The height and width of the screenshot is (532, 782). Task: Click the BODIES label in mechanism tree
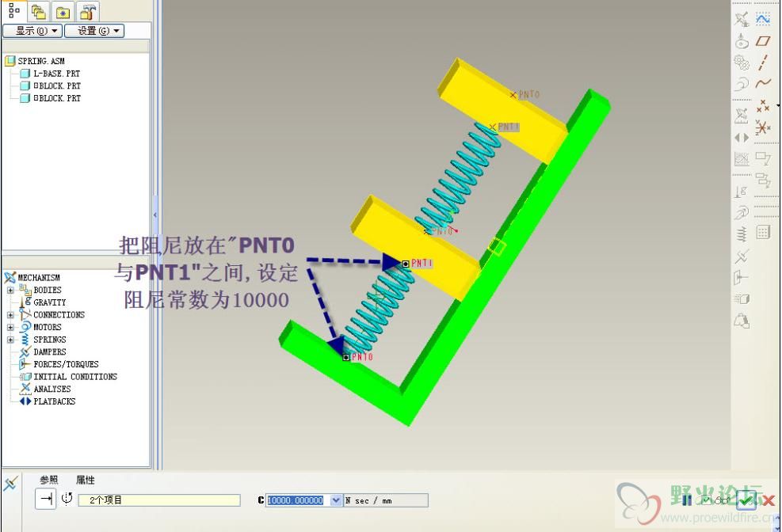(48, 290)
